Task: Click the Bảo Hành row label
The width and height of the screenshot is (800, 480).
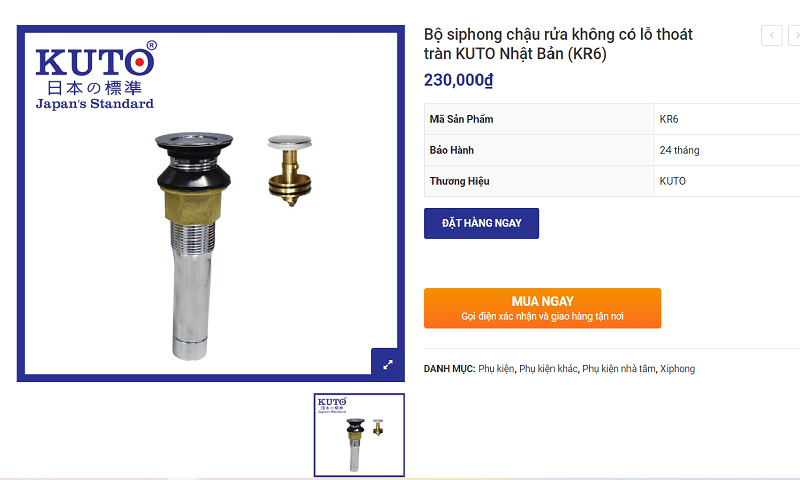Action: tap(452, 150)
